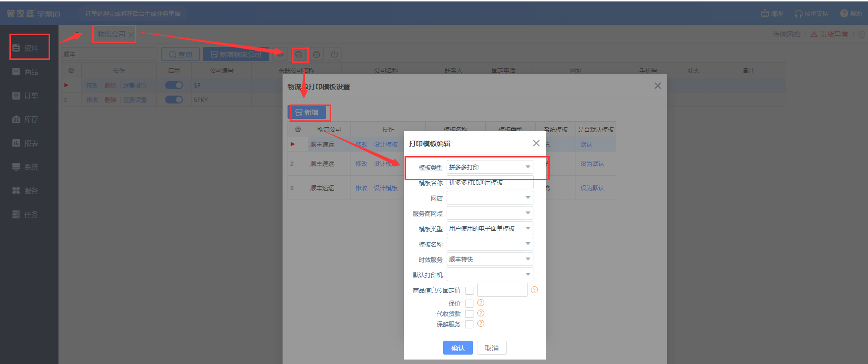This screenshot has height=364, width=868.
Task: Toggle the 启用 switch for SFKY row
Action: [x=174, y=100]
